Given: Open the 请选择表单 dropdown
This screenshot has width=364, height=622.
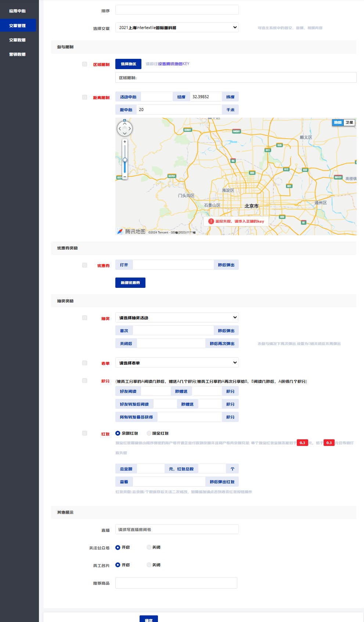Looking at the screenshot, I should 177,363.
